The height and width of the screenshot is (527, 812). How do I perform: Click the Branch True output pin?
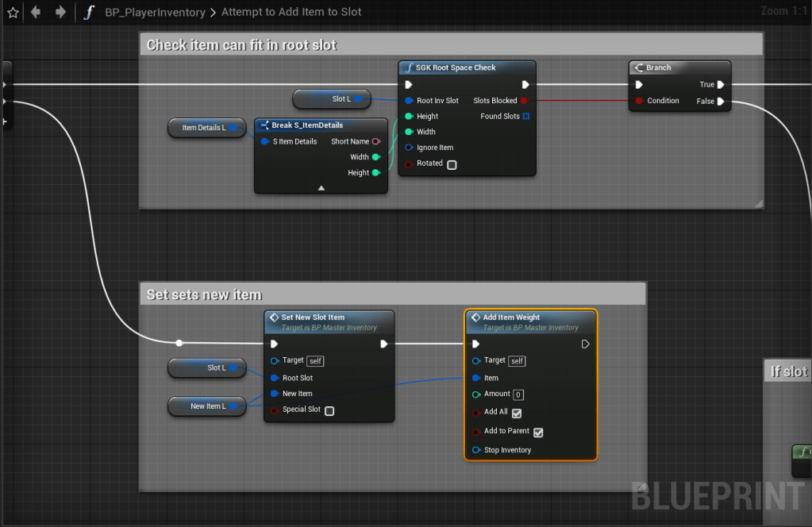721,84
